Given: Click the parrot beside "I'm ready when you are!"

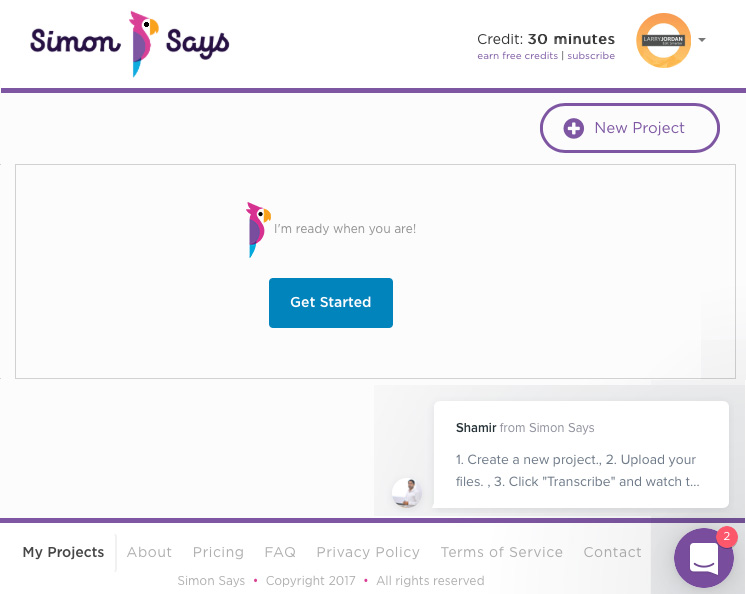Looking at the screenshot, I should pyautogui.click(x=258, y=229).
